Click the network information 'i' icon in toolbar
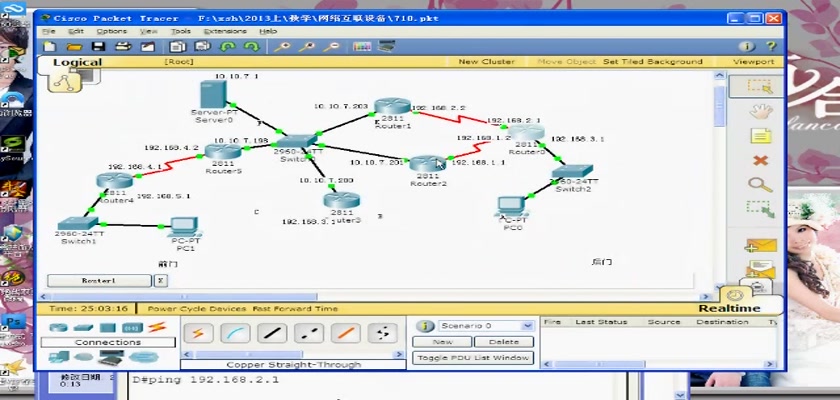The width and height of the screenshot is (840, 400). click(747, 47)
